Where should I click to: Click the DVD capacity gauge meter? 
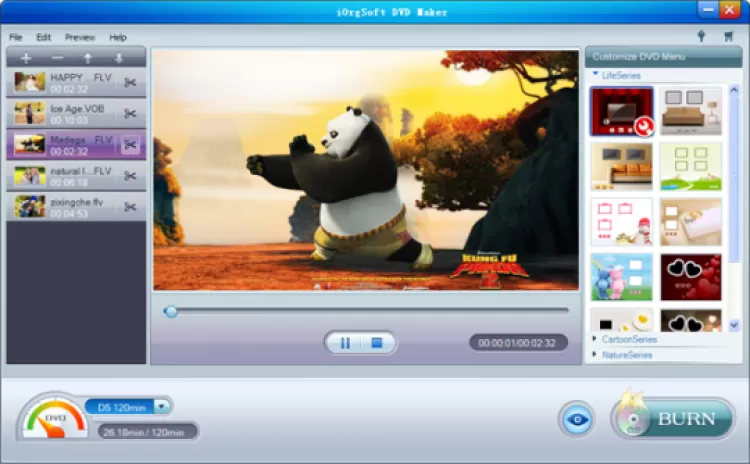point(54,417)
